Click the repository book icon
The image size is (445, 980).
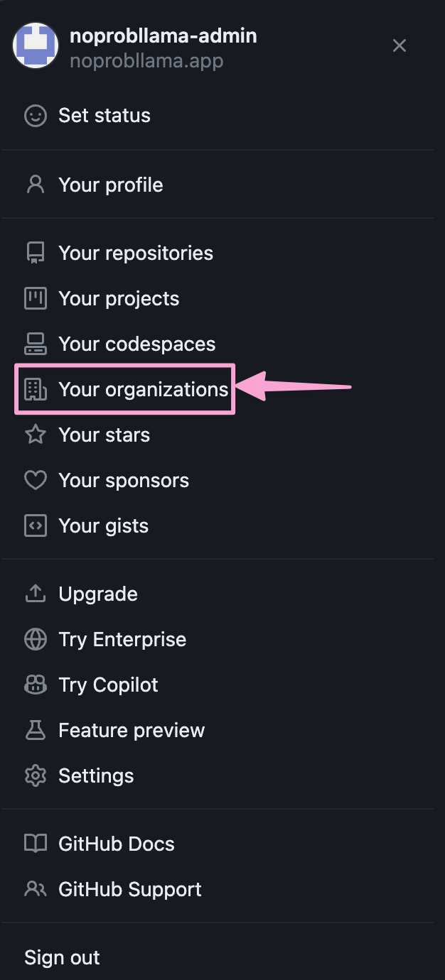[x=36, y=254]
